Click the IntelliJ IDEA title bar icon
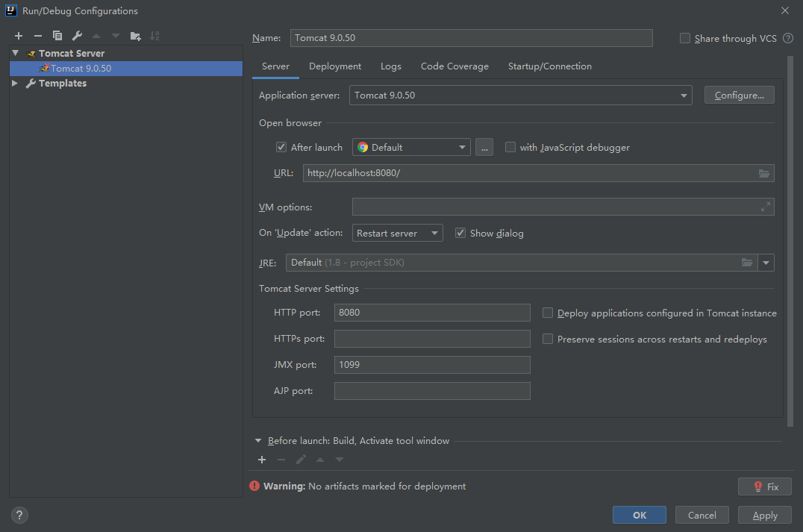Viewport: 803px width, 532px height. 10,10
